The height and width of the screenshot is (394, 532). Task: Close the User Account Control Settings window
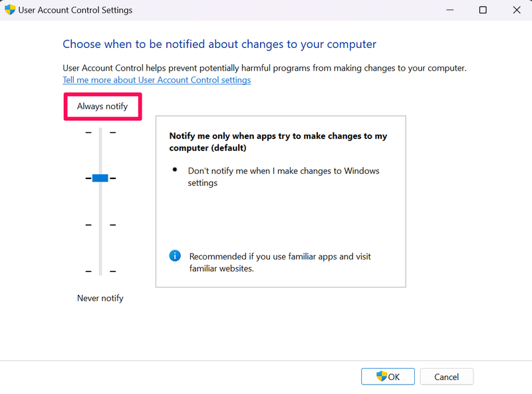[517, 10]
